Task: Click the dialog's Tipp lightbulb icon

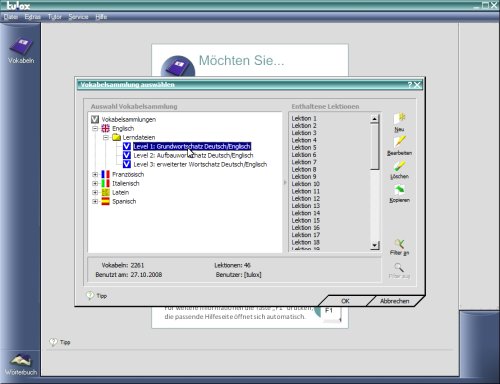Action: point(90,295)
